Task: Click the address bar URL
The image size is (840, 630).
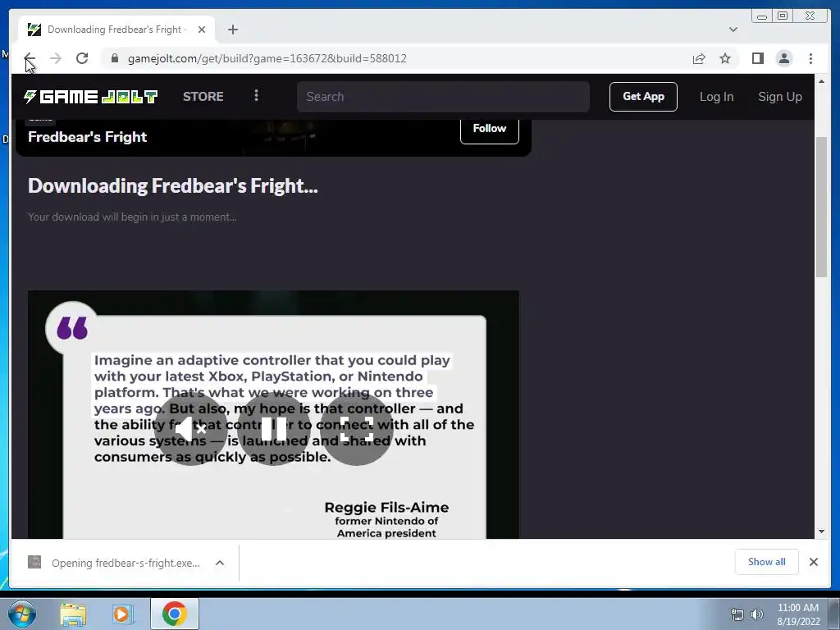Action: [267, 58]
